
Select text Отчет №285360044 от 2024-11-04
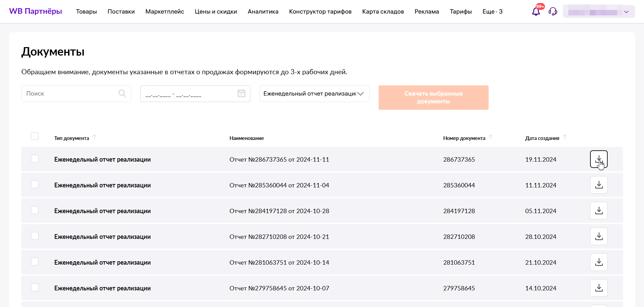(x=279, y=185)
